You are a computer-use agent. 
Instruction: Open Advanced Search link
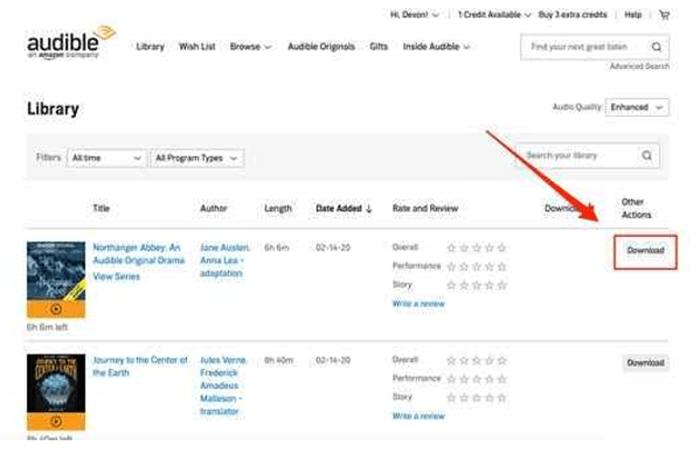[639, 66]
